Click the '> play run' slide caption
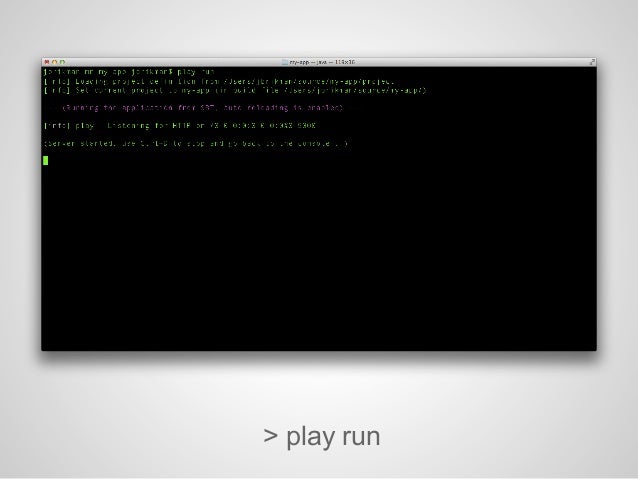This screenshot has width=638, height=479. point(321,437)
